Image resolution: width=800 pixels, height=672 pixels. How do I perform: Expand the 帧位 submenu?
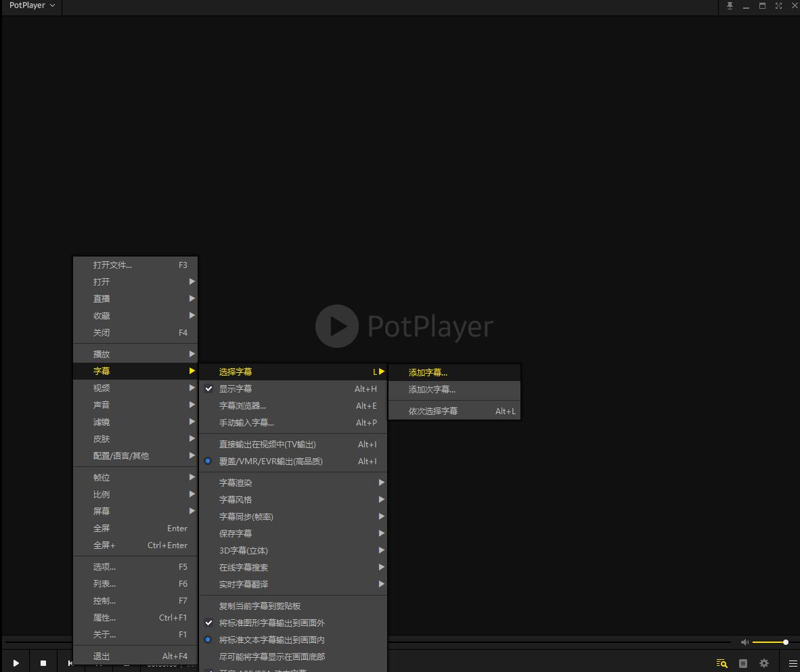click(135, 478)
